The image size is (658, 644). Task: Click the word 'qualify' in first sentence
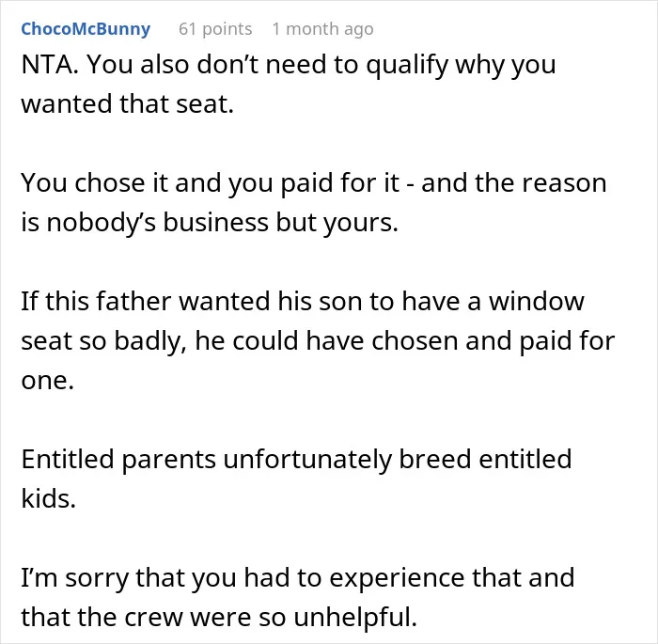click(406, 66)
